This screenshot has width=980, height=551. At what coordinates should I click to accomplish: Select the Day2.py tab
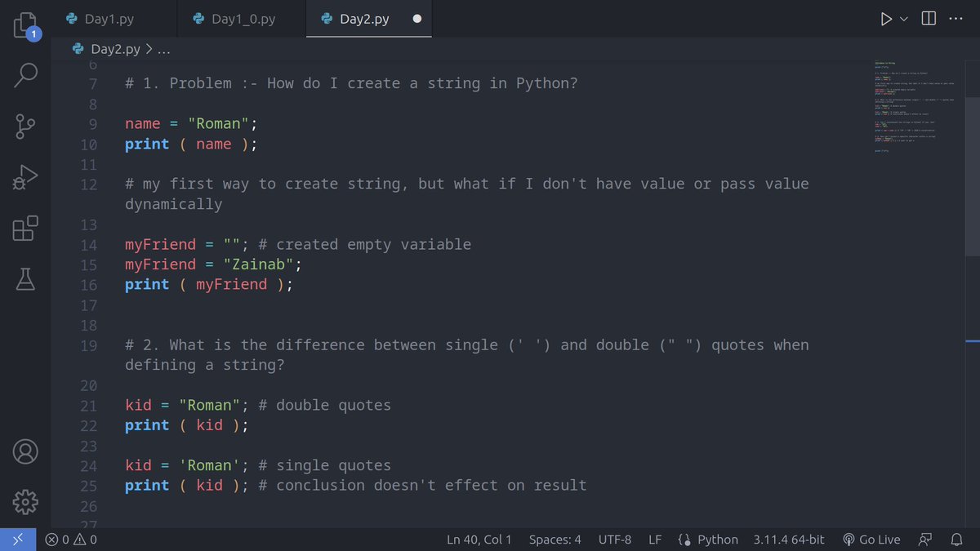(369, 19)
